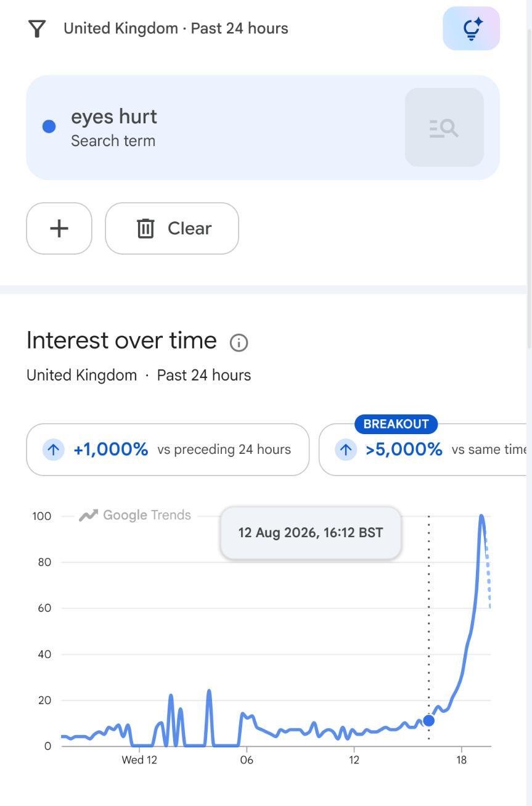Add a comparison term with plus button
Image resolution: width=532 pixels, height=806 pixels.
59,228
